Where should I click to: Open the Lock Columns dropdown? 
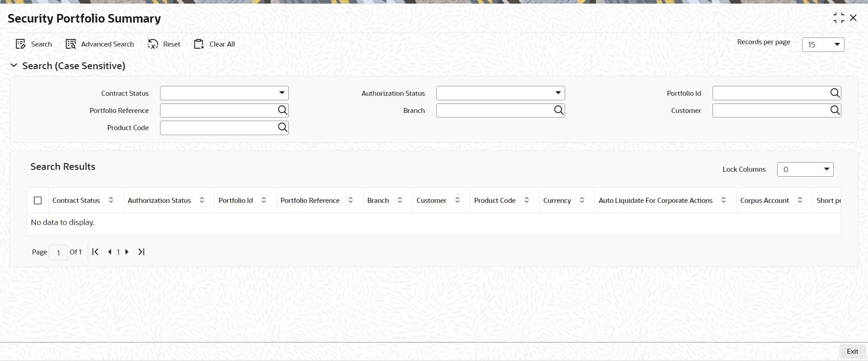coord(805,169)
